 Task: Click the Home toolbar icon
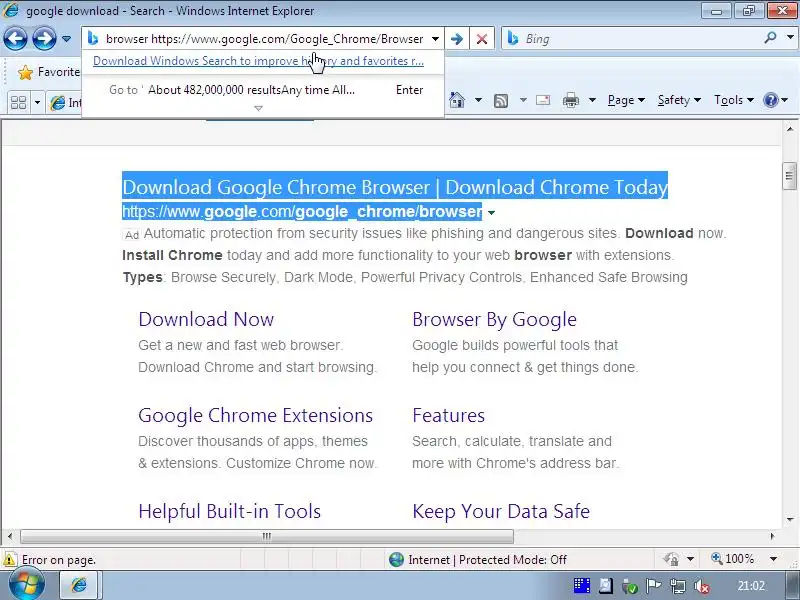(x=457, y=100)
